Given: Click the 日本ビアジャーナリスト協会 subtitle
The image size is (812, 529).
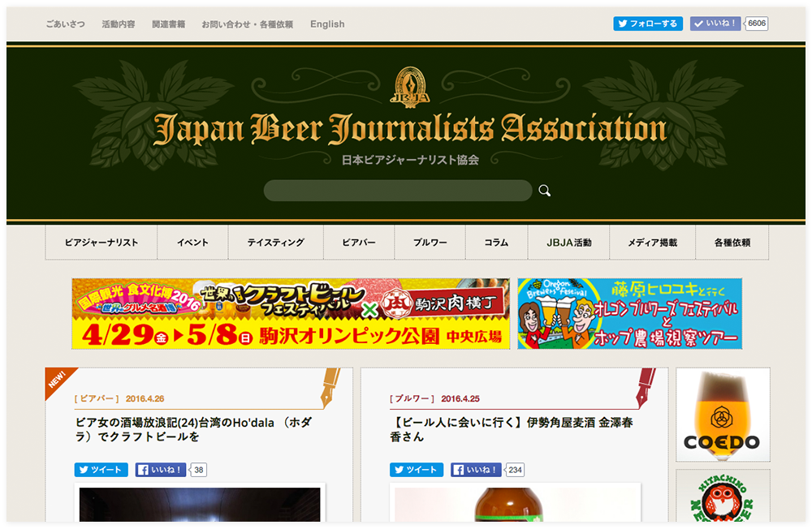Looking at the screenshot, I should tap(410, 160).
